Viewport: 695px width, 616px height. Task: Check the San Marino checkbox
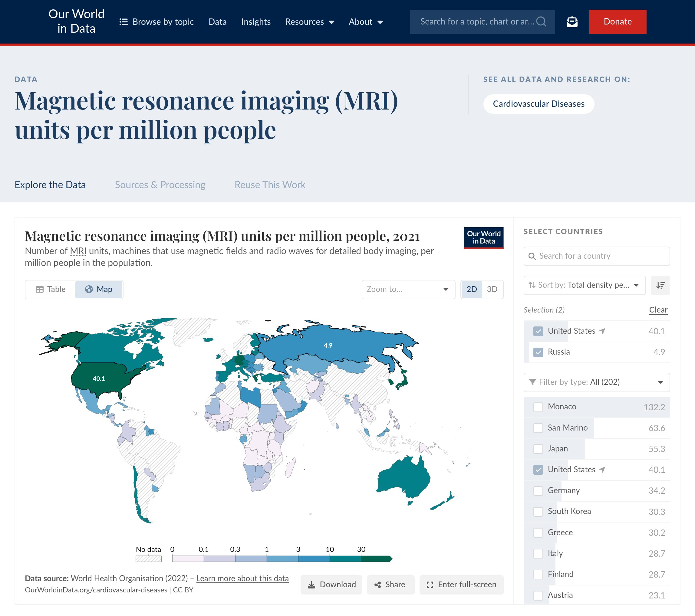(538, 428)
